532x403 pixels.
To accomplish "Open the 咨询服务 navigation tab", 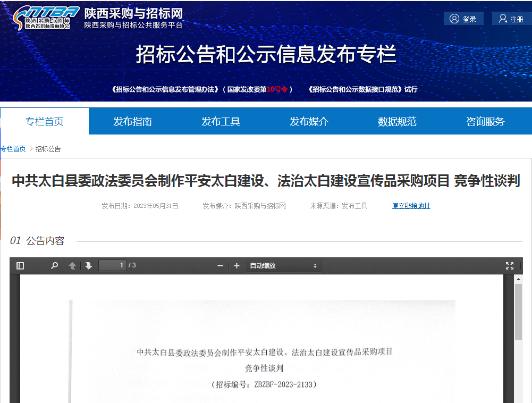I will pyautogui.click(x=485, y=121).
